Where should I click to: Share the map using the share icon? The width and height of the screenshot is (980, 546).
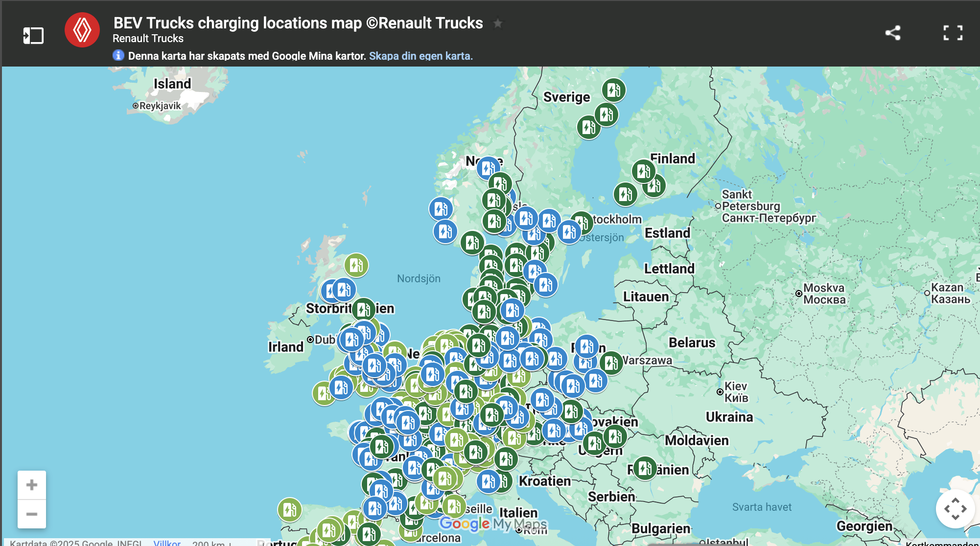pos(892,33)
